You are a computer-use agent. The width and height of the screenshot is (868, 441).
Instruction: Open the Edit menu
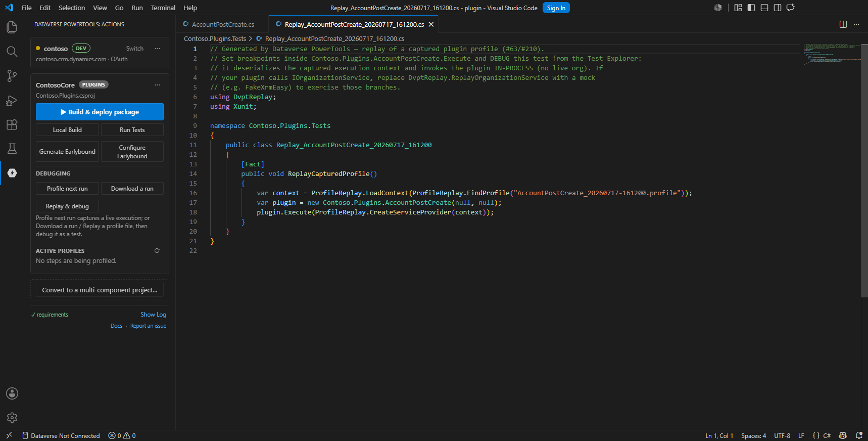pos(45,8)
